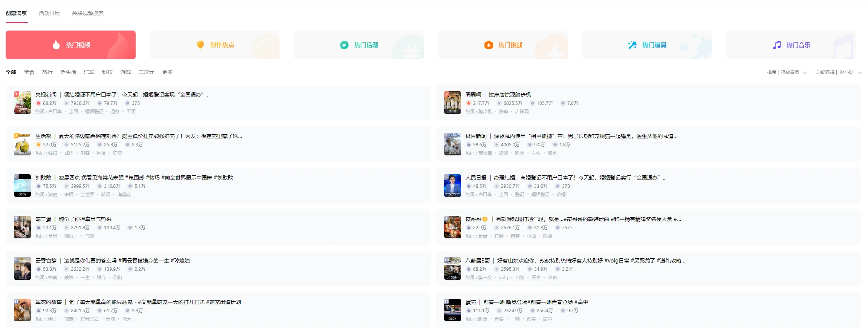Screen dimensions: 868x330
Task: Open 极目新闻 title about 指甲抓挠声
Action: point(586,136)
